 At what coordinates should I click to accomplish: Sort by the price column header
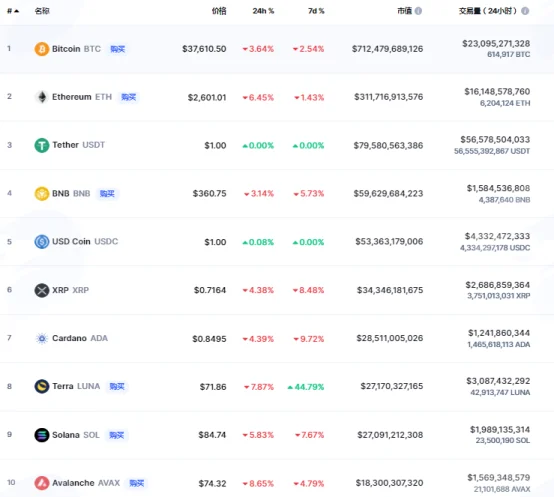pyautogui.click(x=219, y=11)
